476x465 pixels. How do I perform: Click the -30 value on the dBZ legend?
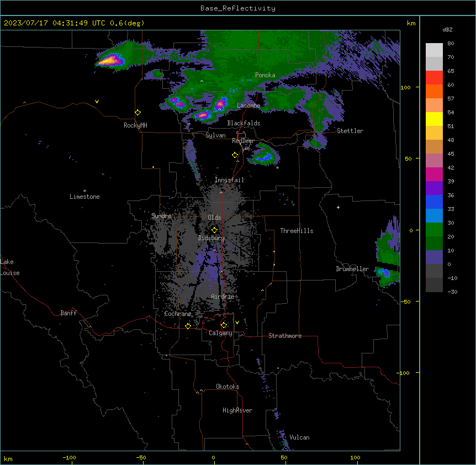pyautogui.click(x=452, y=292)
